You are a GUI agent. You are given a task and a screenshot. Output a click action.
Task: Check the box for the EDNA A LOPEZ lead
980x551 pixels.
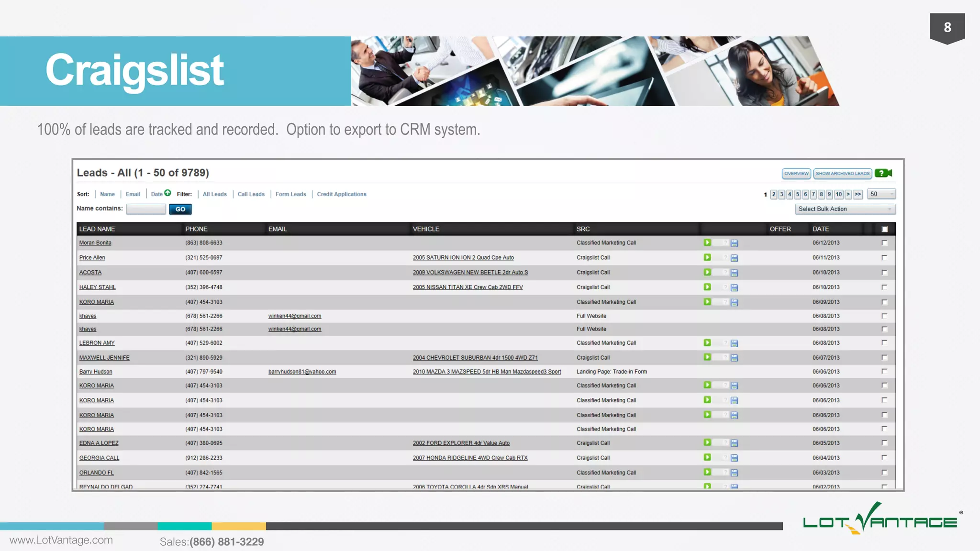884,443
